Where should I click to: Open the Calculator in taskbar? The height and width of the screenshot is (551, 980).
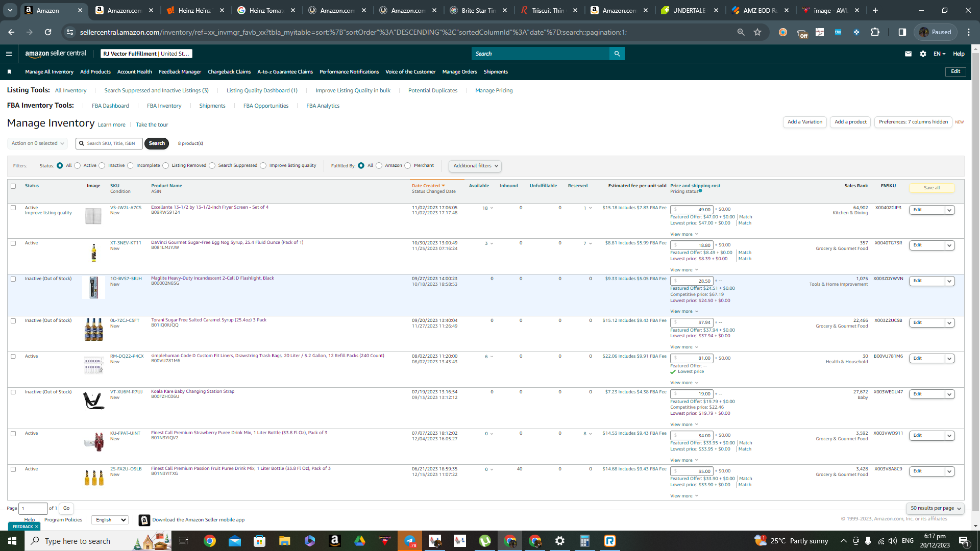585,541
